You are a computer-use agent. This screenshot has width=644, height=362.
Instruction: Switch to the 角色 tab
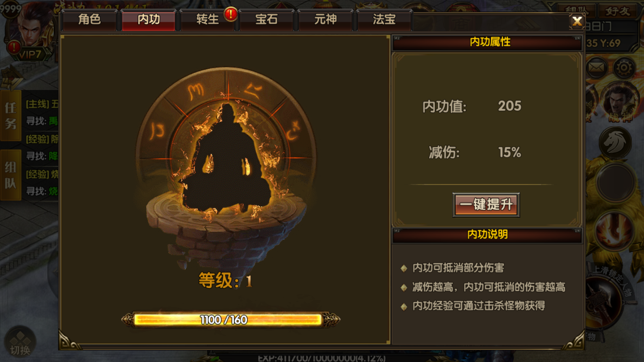coord(90,20)
